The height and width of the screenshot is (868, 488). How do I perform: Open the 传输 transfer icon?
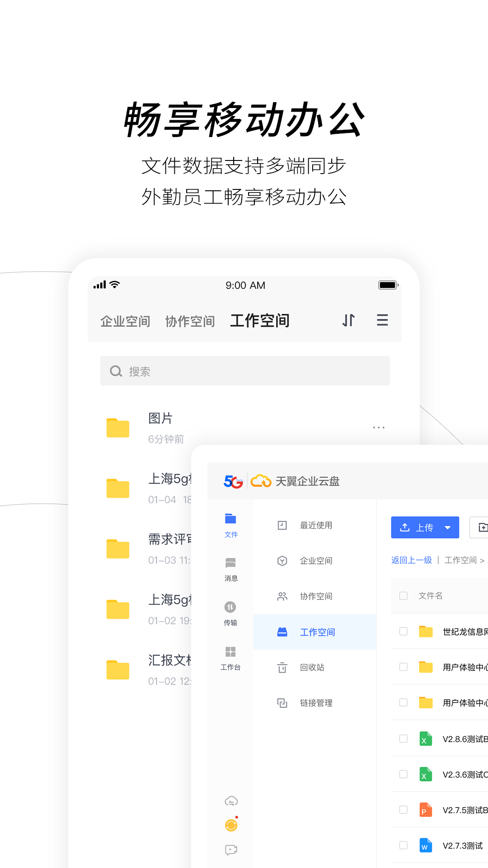click(x=230, y=613)
